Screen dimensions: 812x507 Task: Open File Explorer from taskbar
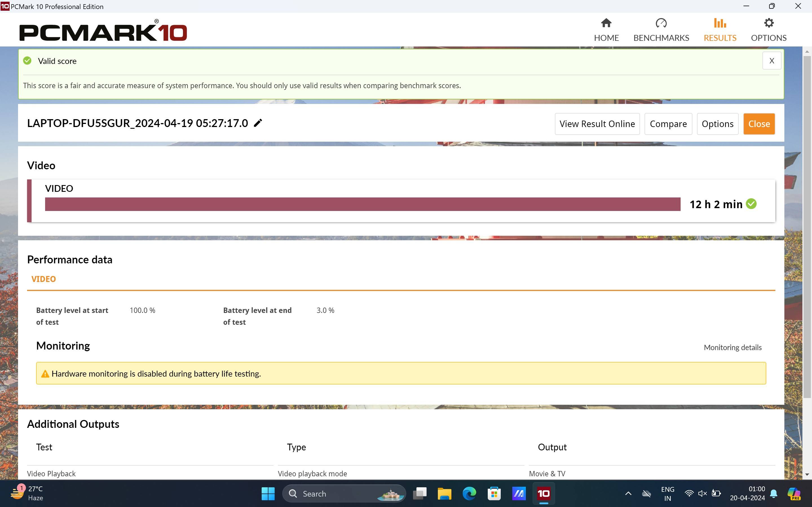[444, 493]
